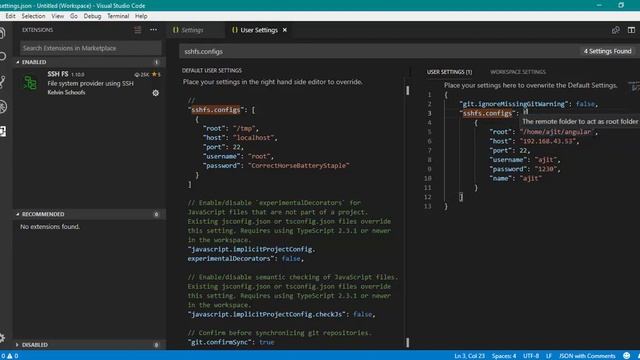Viewport: 640px width, 360px height.
Task: Change end of line sequence LF
Action: [549, 356]
